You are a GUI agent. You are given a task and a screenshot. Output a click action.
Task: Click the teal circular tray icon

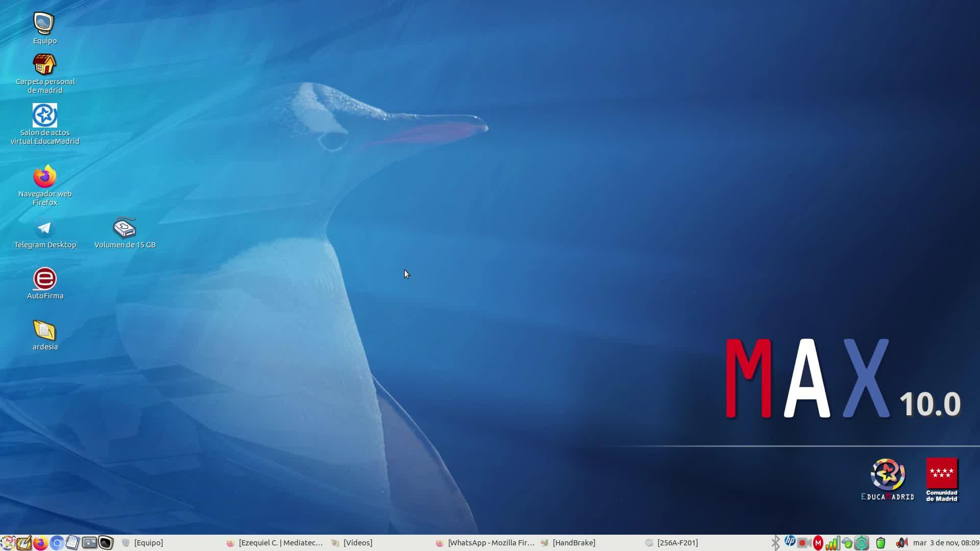tap(862, 543)
